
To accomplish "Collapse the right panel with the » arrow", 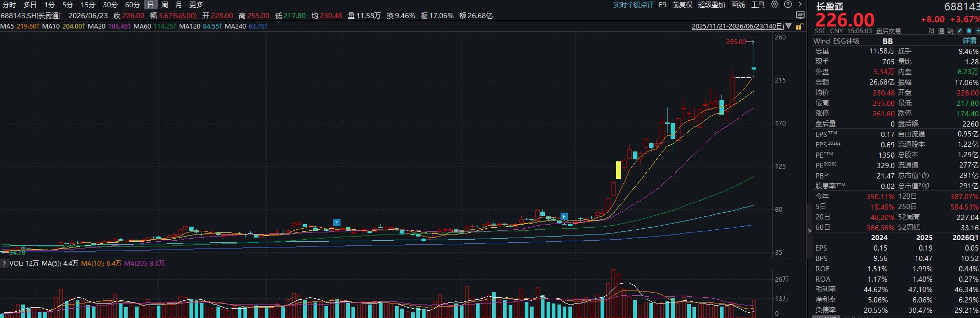I will click(x=809, y=231).
